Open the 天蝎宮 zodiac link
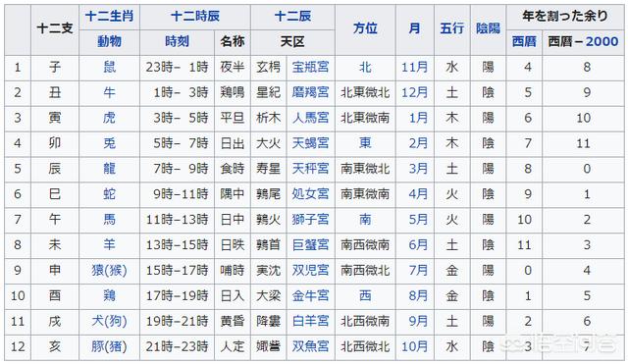The width and height of the screenshot is (628, 364). pyautogui.click(x=310, y=143)
